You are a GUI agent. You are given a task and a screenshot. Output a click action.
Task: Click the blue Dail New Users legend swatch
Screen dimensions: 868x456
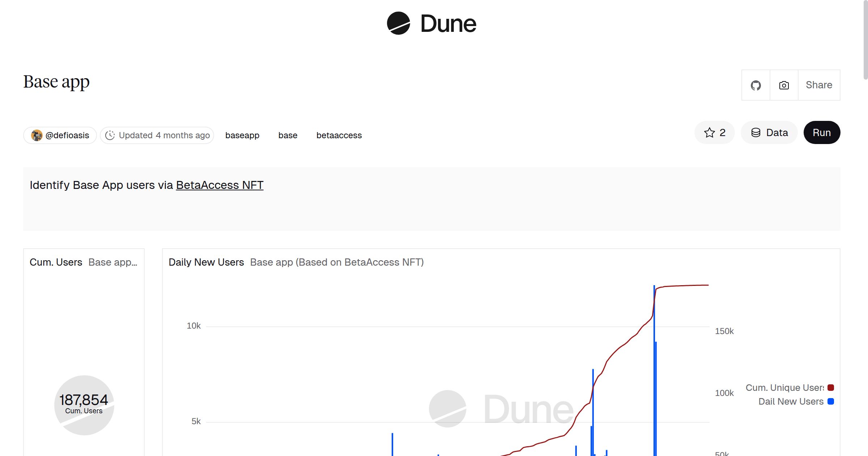pos(831,401)
